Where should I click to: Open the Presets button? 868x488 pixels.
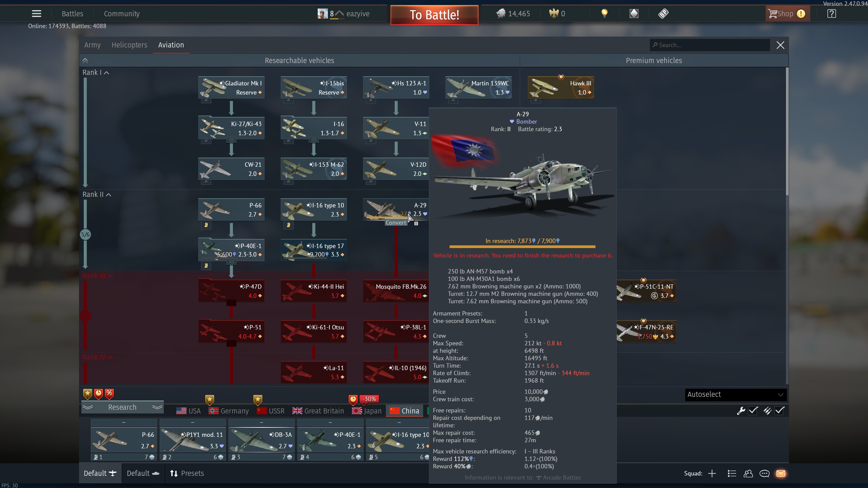(187, 473)
